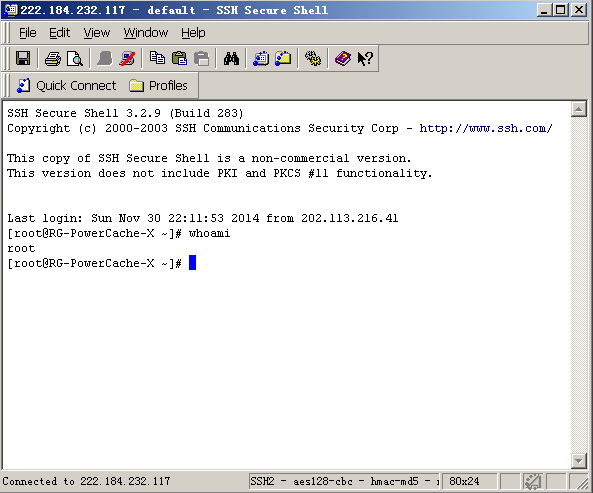Open the View menu

tap(96, 33)
